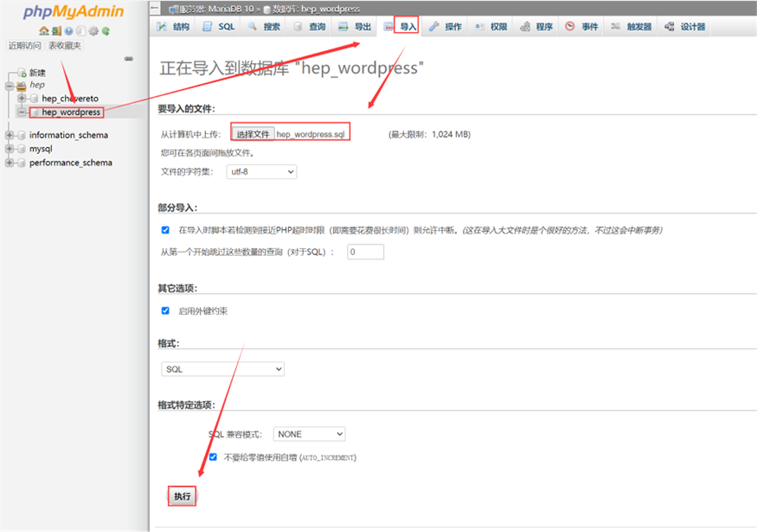The height and width of the screenshot is (532, 757).
Task: Open navigation panel settings gear icon
Action: click(94, 31)
